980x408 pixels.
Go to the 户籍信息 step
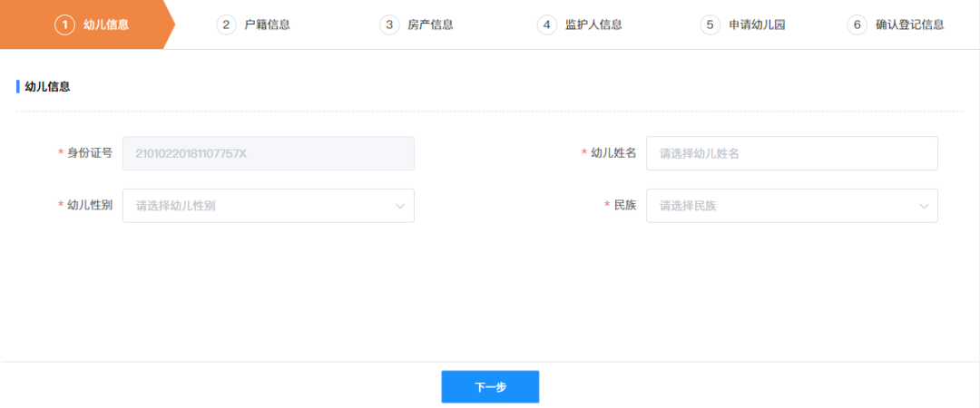(268, 24)
